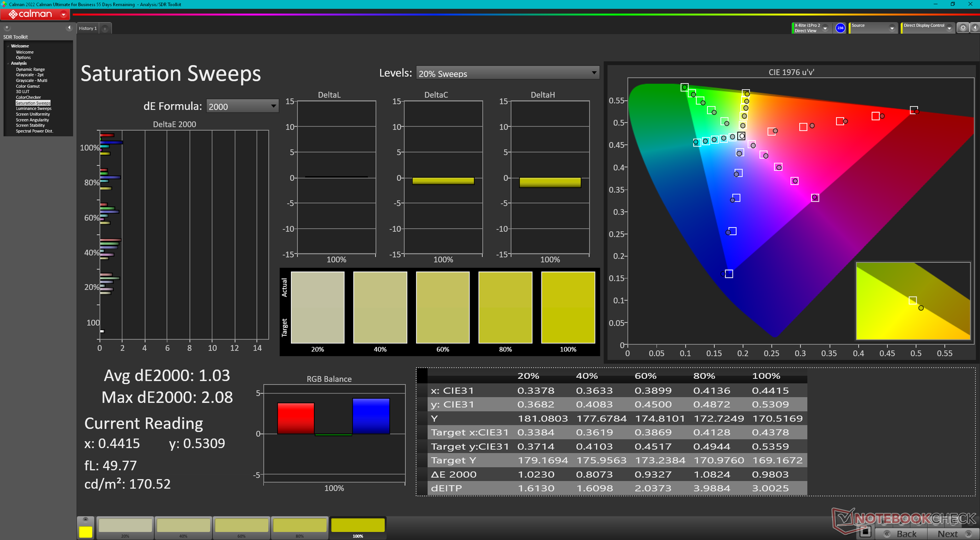This screenshot has height=540, width=980.
Task: Open the Luminance Sweeps page
Action: (x=34, y=109)
